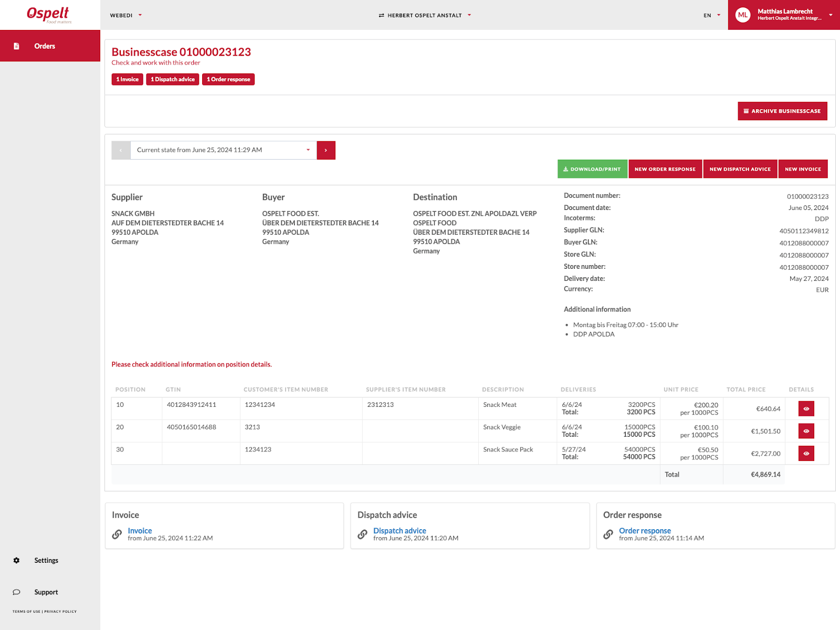Click the link icon beside Dispatch advice

[362, 534]
